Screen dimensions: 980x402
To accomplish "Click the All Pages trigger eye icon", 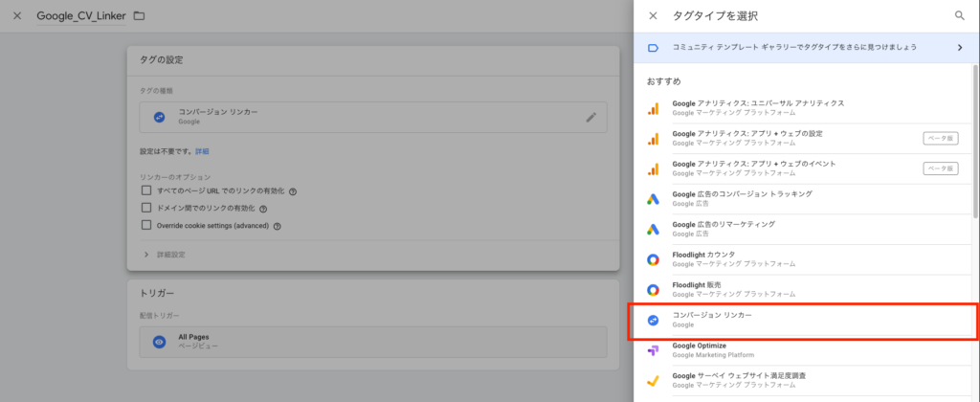I will (x=160, y=342).
